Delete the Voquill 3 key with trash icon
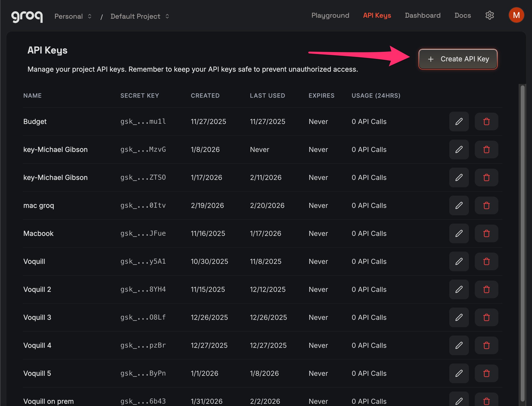 tap(486, 317)
